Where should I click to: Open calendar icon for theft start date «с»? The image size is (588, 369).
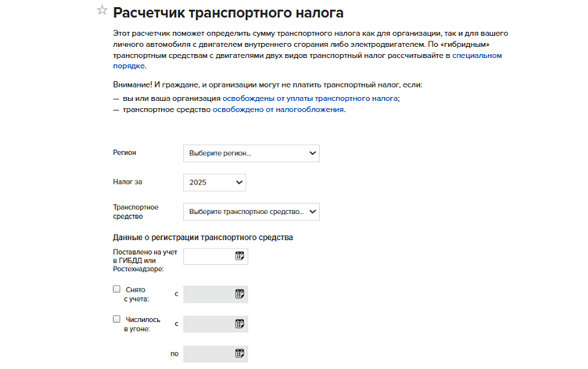point(240,324)
